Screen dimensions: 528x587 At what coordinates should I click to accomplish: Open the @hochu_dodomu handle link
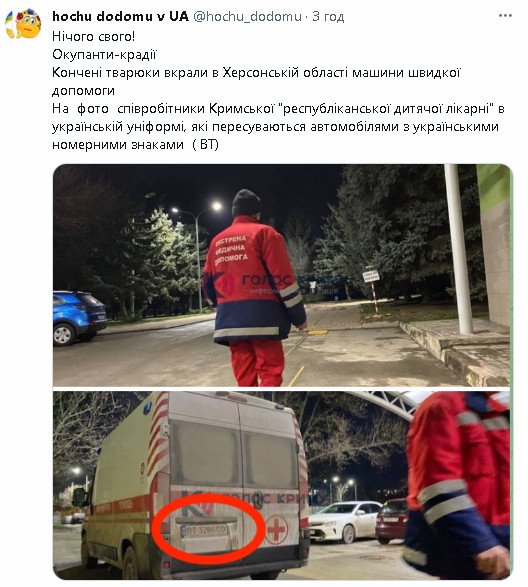pyautogui.click(x=247, y=16)
